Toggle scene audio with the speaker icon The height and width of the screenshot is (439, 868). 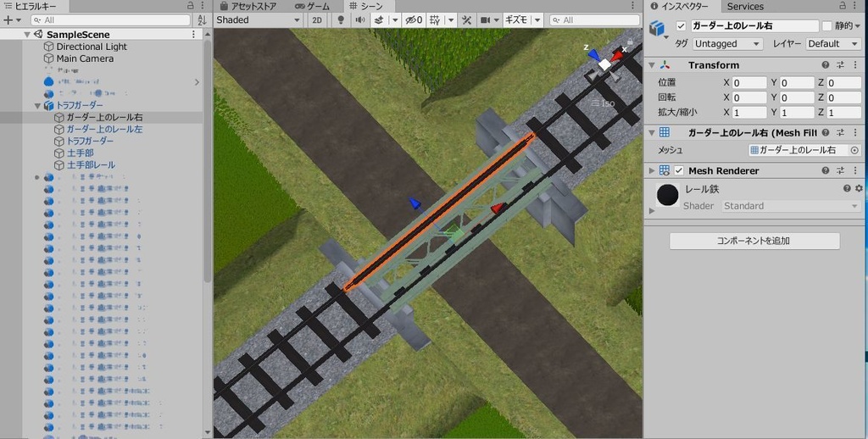pos(359,20)
